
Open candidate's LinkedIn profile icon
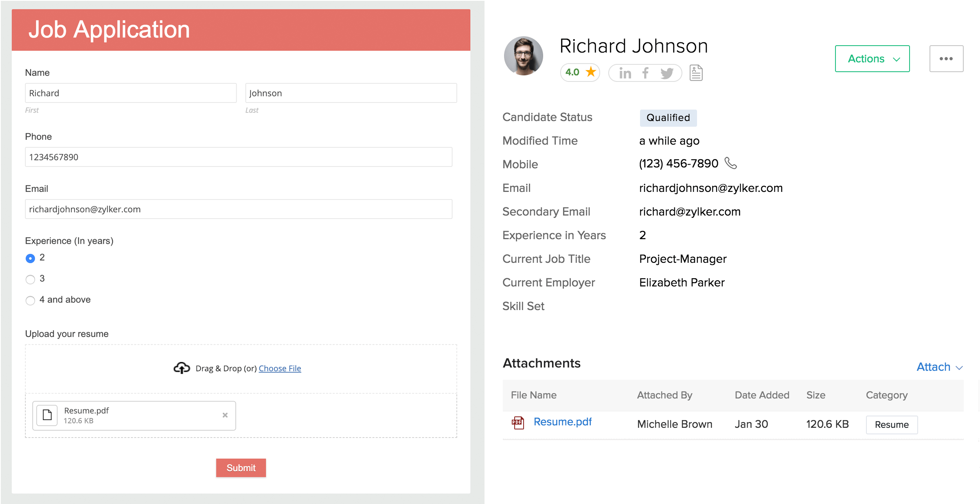(x=625, y=73)
